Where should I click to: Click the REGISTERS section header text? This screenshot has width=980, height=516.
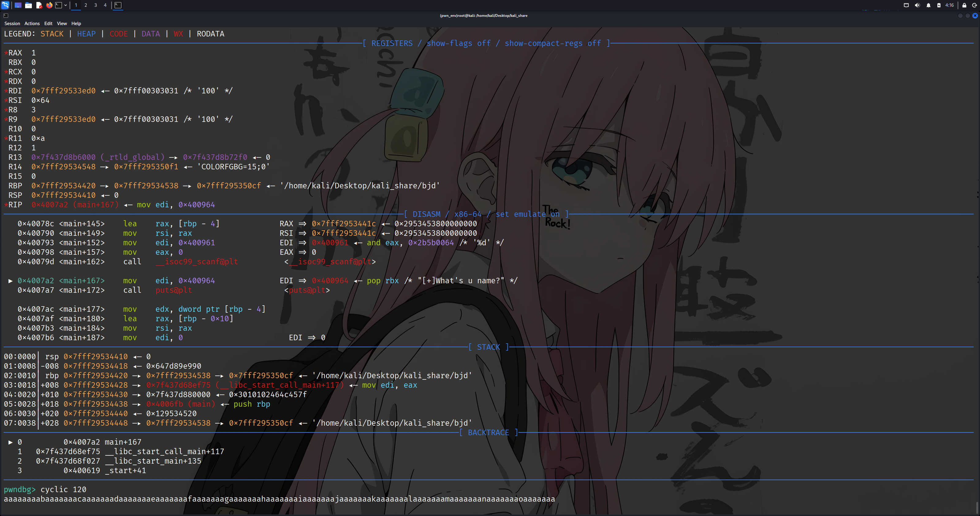click(486, 43)
